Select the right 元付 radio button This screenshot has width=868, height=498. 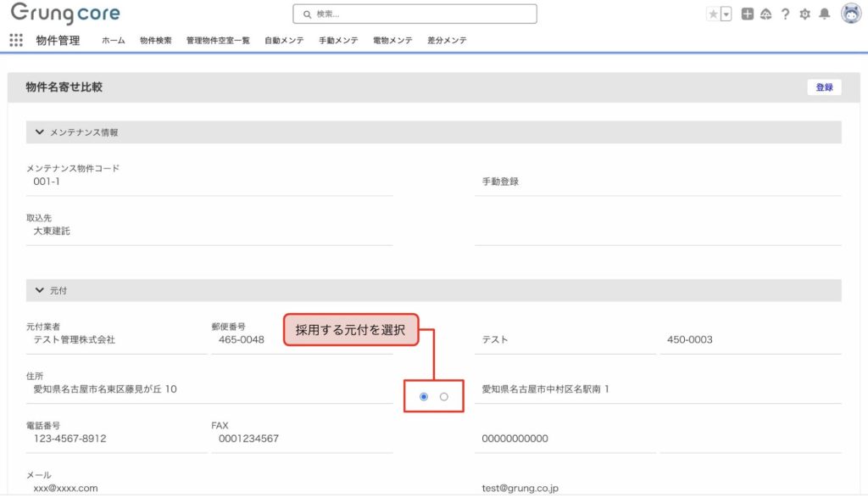pos(444,396)
